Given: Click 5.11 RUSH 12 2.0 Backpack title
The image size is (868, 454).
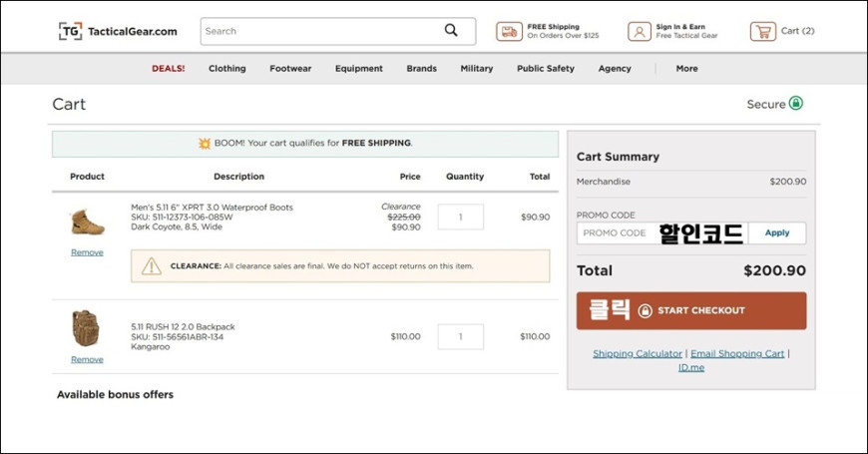Looking at the screenshot, I should point(183,327).
